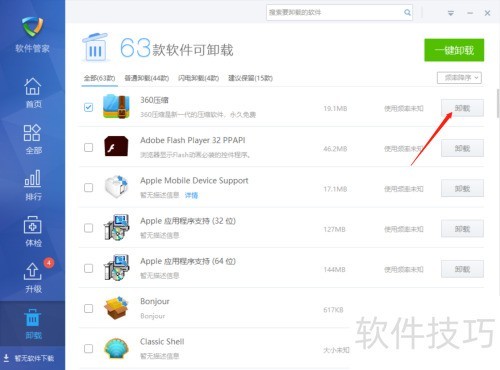Switch to the 建议保留(15款) tab

(x=250, y=78)
